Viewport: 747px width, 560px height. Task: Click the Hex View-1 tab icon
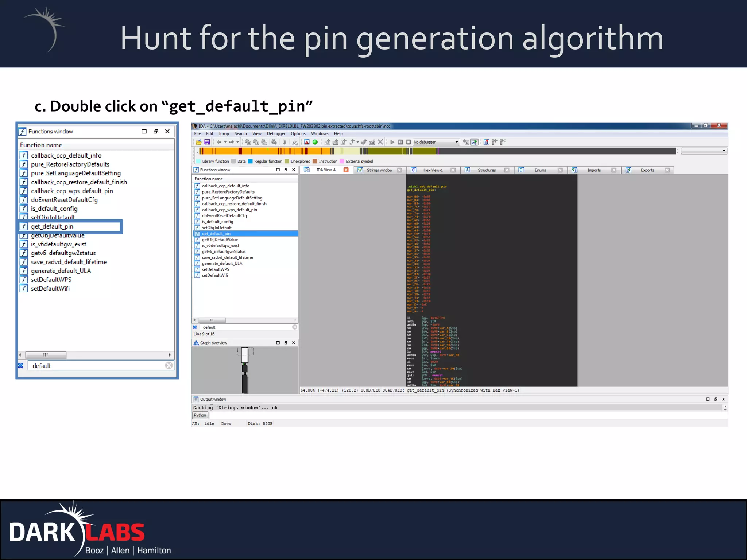point(414,170)
